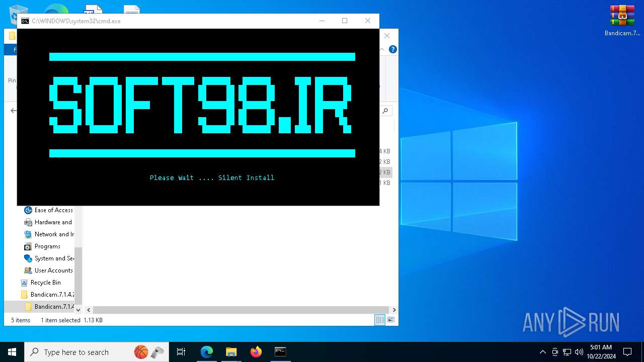The height and width of the screenshot is (362, 644).
Task: Click Explorer search magnifier icon
Action: [385, 111]
